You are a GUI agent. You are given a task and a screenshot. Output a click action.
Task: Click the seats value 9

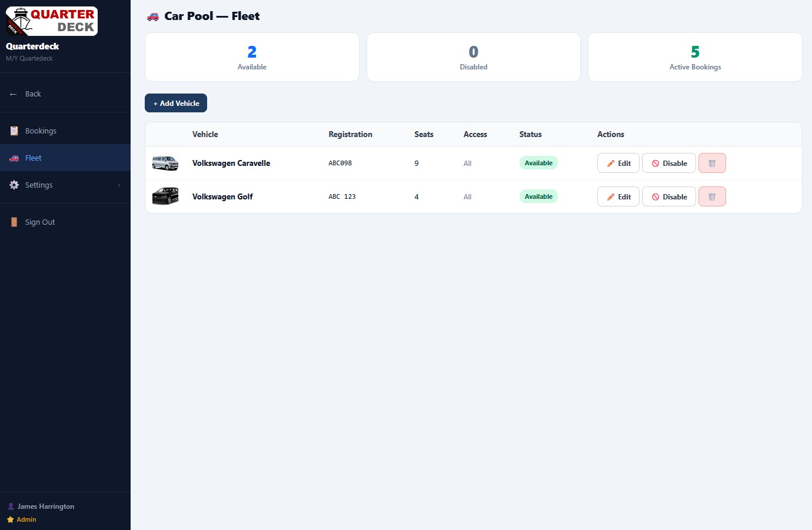tap(417, 164)
